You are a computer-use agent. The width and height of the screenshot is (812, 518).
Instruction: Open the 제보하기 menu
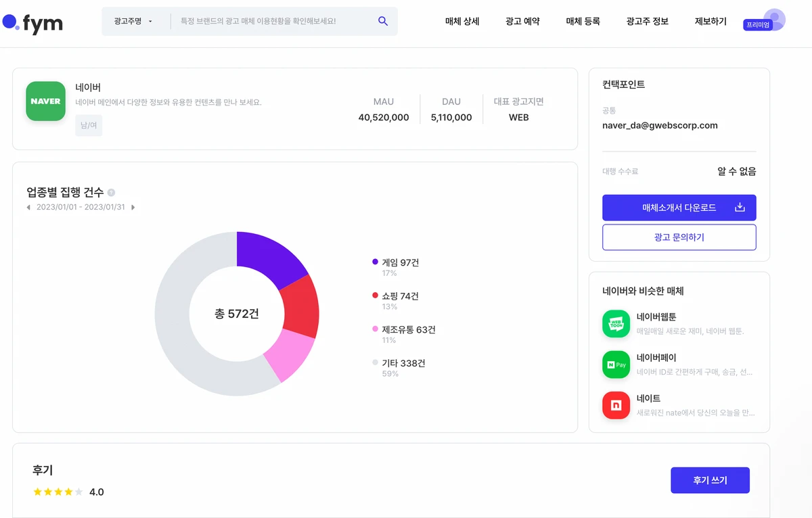point(710,22)
